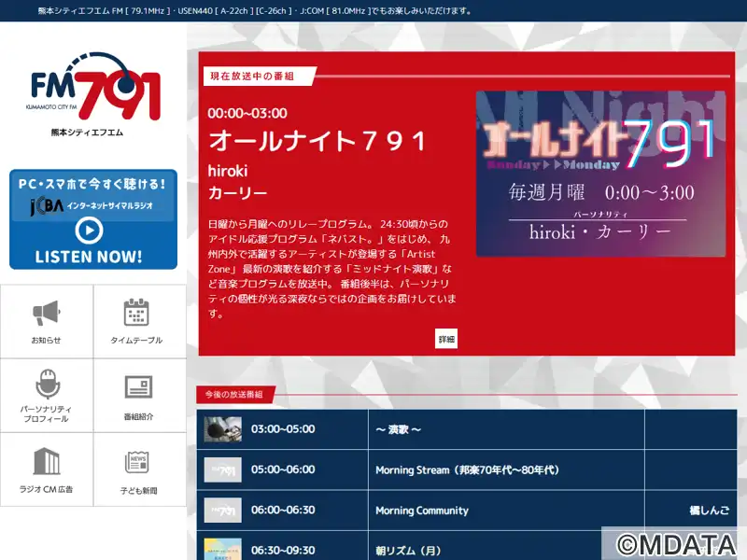Click the オールナイト791 program banner image

click(600, 174)
